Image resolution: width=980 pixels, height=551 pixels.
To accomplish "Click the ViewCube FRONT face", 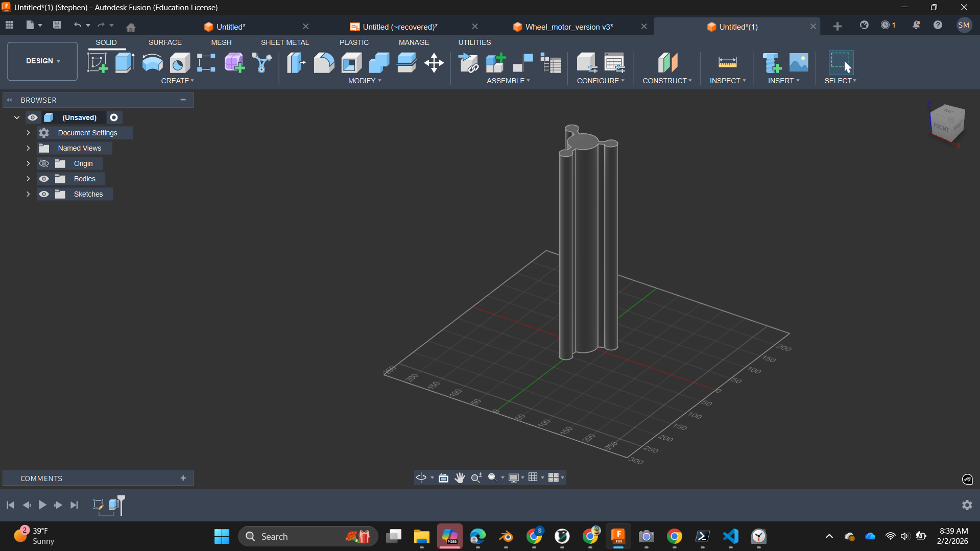I will (x=941, y=127).
